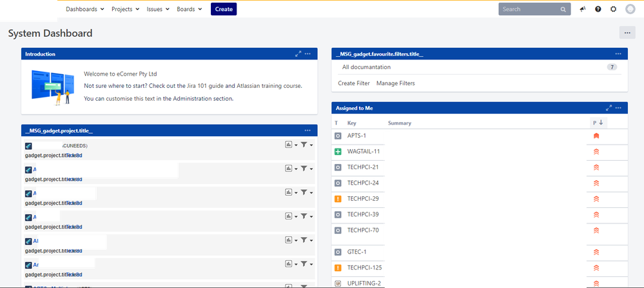Open the issue key WAGTAIL-11

click(364, 152)
